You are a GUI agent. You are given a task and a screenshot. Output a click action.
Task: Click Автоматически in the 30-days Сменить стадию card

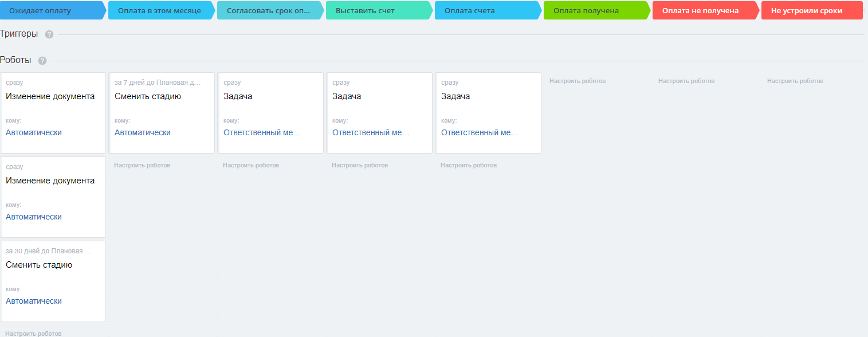(34, 301)
